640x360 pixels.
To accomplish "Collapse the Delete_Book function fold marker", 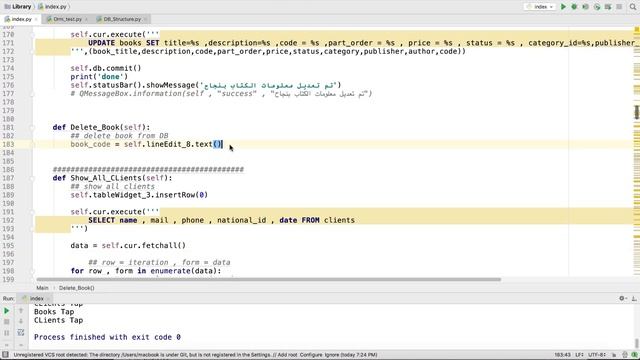I will [32, 127].
